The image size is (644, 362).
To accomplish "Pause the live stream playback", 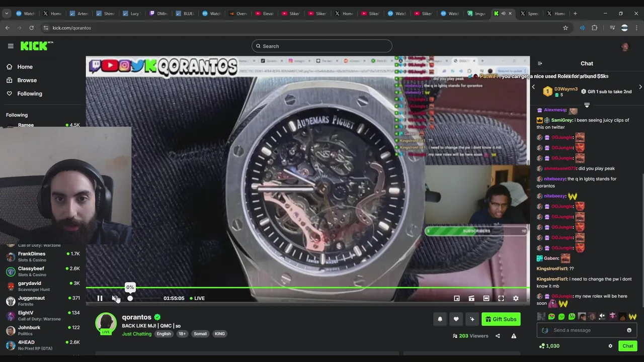I will [x=100, y=298].
